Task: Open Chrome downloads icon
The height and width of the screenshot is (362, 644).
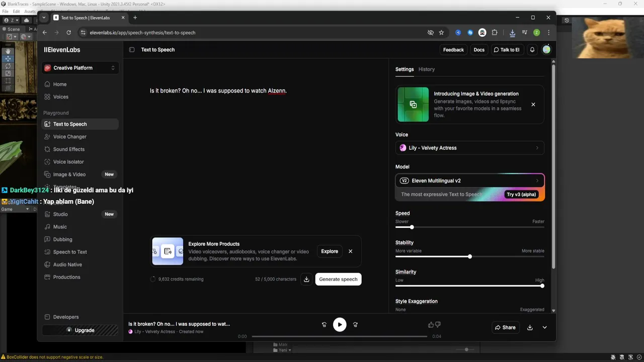Action: tap(512, 33)
